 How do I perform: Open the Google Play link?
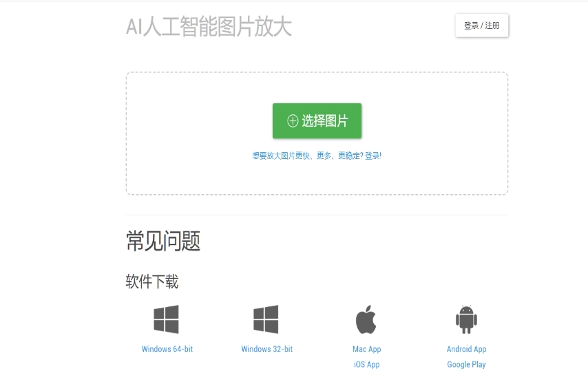[467, 364]
